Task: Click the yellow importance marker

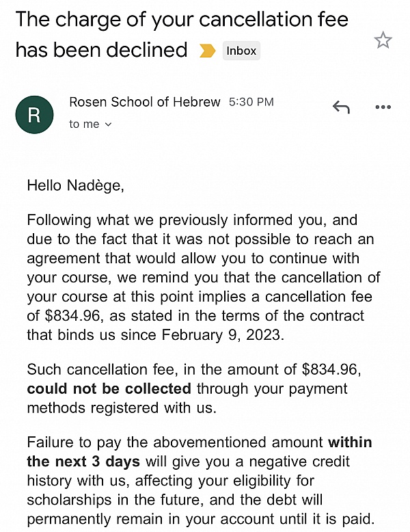Action: tap(207, 51)
